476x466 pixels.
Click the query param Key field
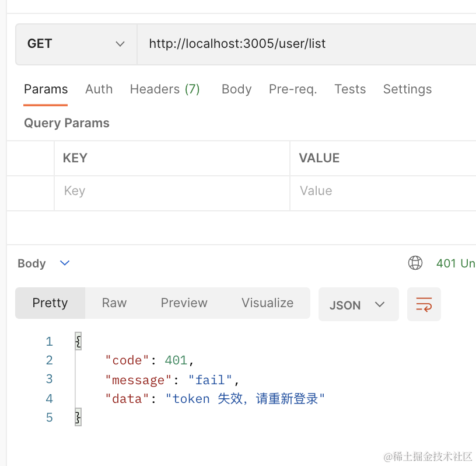click(171, 191)
